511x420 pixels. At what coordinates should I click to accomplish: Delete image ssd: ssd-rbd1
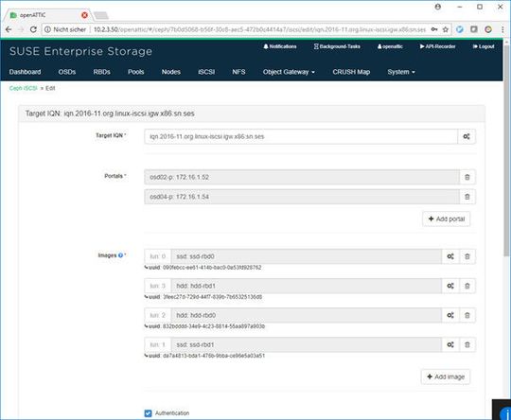467,344
